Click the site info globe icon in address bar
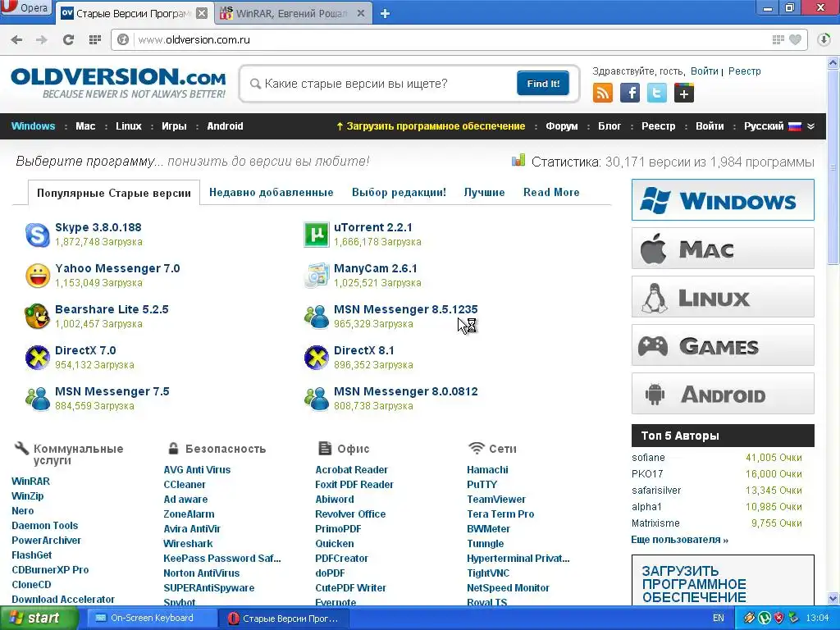This screenshot has height=630, width=840. click(x=123, y=39)
